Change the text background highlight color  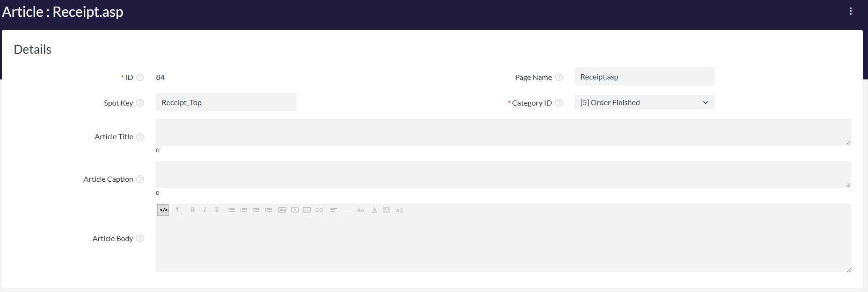click(x=387, y=210)
